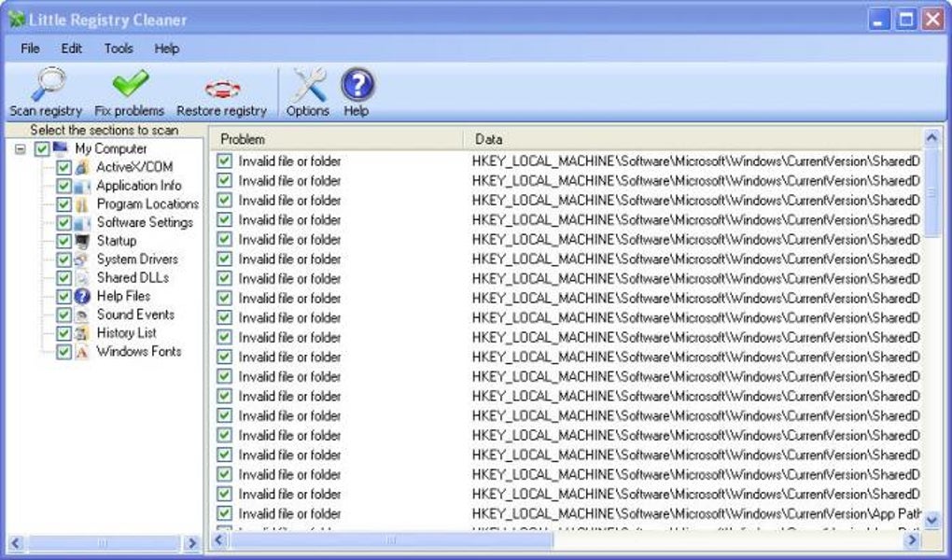Toggle the Shared DLLs checkbox
952x560 pixels.
[63, 278]
